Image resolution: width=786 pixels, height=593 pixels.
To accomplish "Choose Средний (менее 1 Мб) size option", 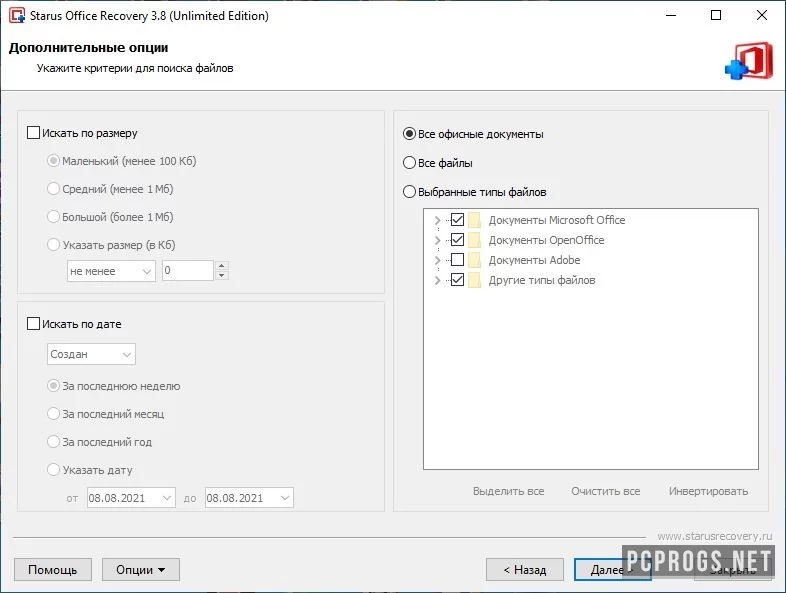I will tap(53, 189).
